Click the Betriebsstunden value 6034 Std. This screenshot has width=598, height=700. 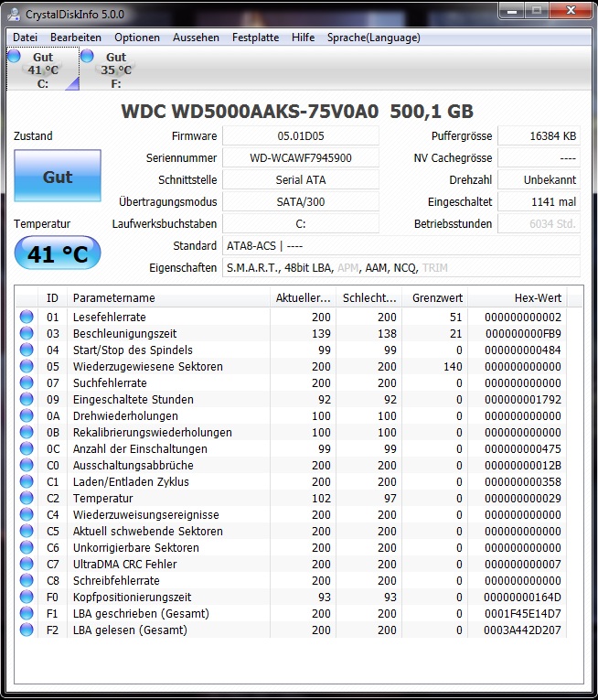[539, 223]
